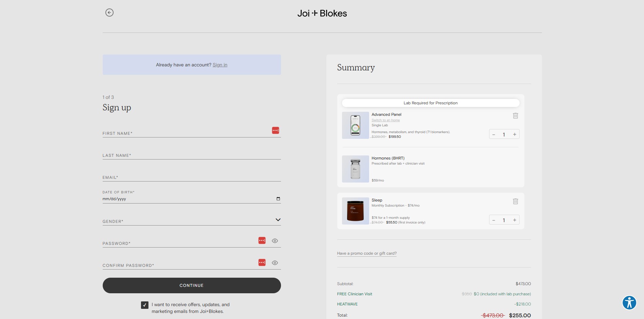Delete the Advanced Panel from the summary
Screen dimensions: 644x319
[515, 116]
